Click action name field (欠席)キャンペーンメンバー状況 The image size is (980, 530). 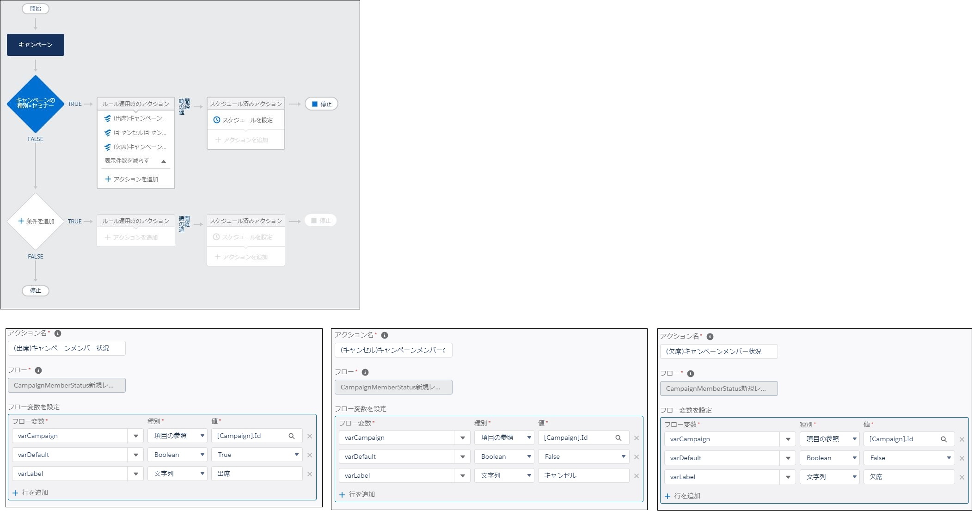pos(718,351)
